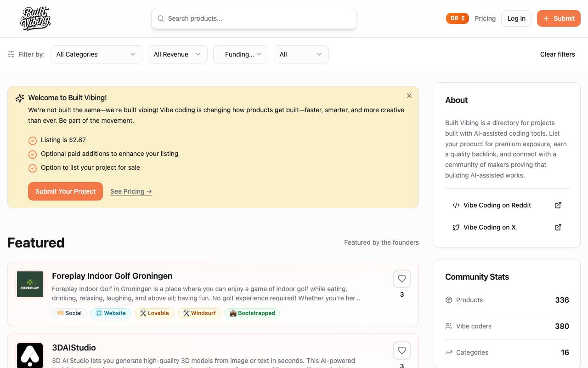Viewport: 588px width, 368px height.
Task: Click the Built Vibing logo
Action: pyautogui.click(x=36, y=18)
